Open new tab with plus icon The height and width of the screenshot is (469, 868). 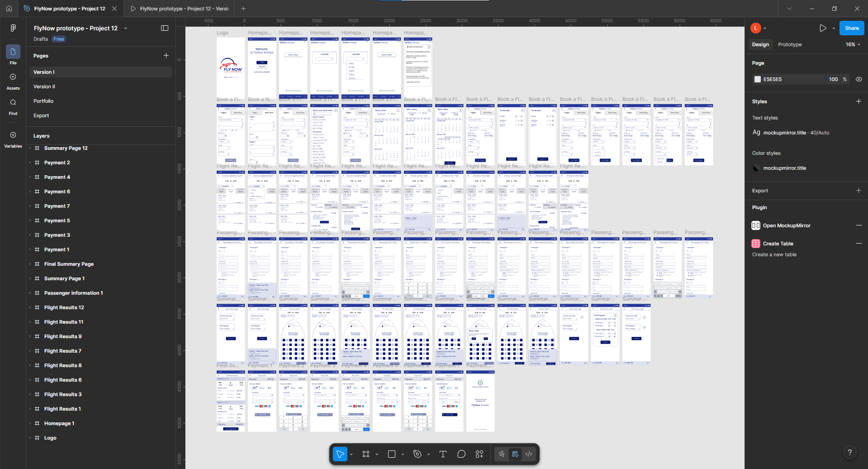pos(243,9)
